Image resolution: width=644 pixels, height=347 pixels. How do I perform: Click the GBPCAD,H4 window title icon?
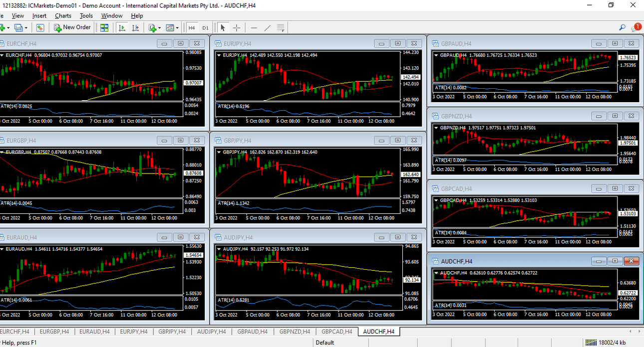click(x=435, y=188)
